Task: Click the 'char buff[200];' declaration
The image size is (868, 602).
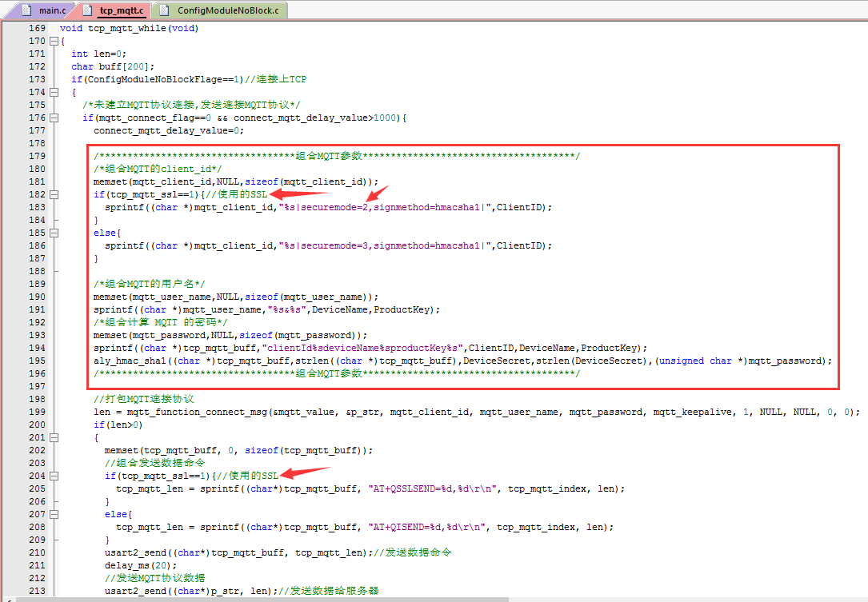Action: pos(112,66)
